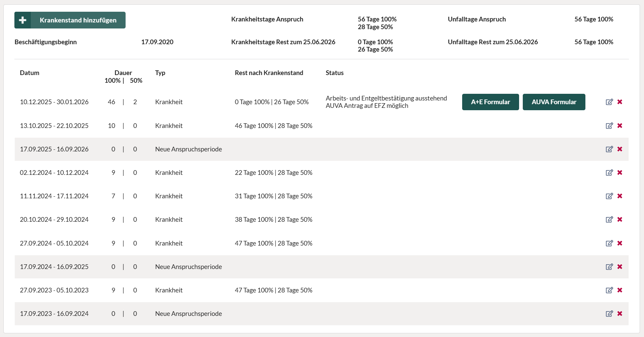Edit the 13.10.2025 - 22.10.2025 entry

[x=609, y=126]
